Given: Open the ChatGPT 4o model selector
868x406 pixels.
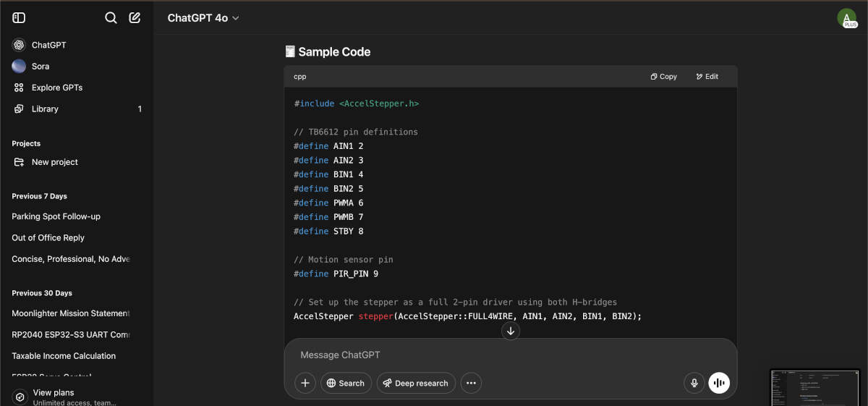Looking at the screenshot, I should pos(203,18).
